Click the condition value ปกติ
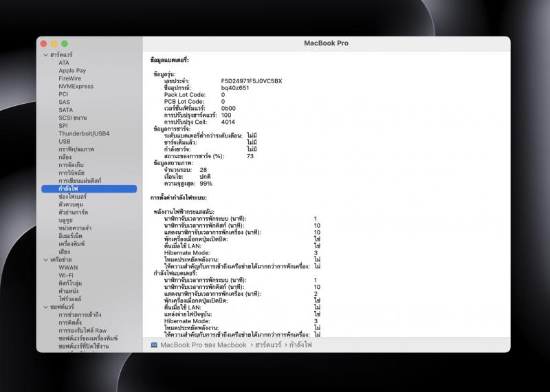This screenshot has width=550, height=392. click(205, 177)
